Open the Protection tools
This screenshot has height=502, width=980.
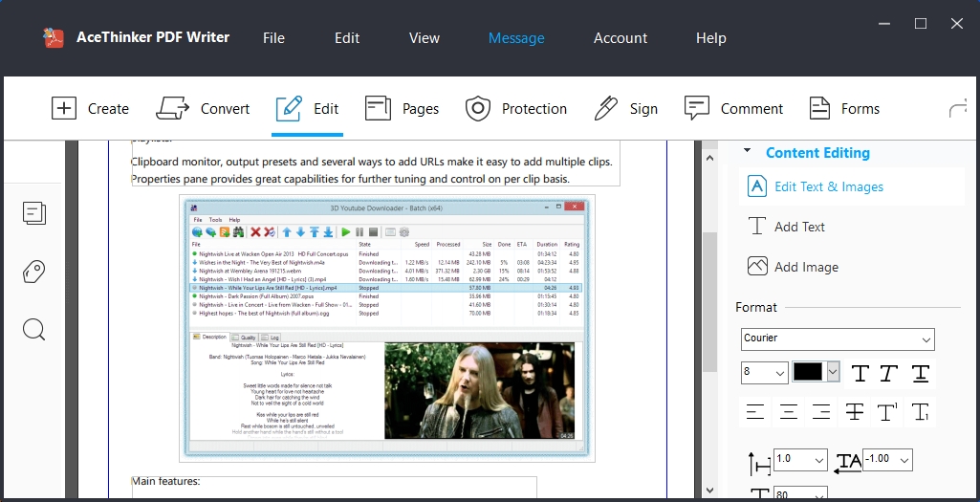[x=516, y=109]
